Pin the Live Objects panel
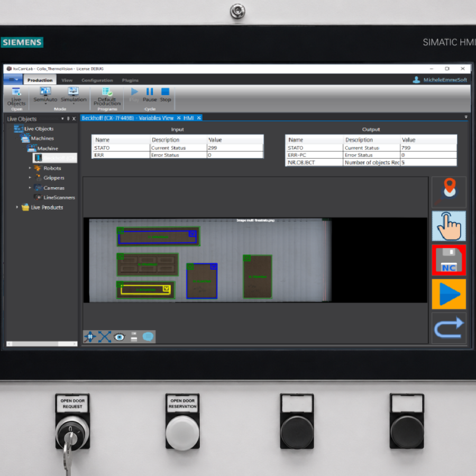This screenshot has width=476, height=476. 68,118
